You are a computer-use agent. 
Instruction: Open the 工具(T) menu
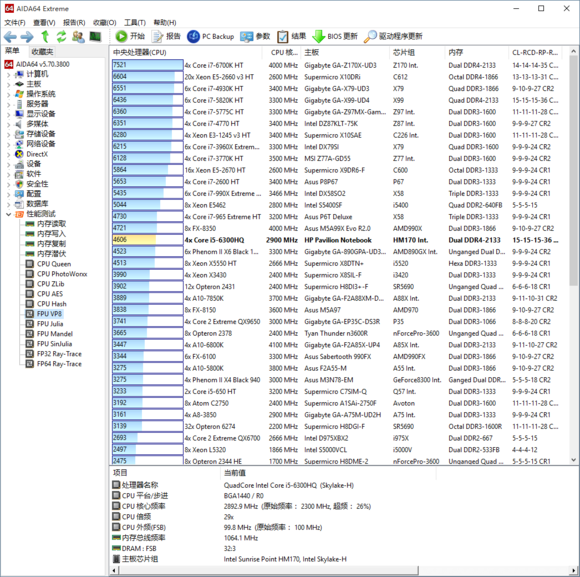tap(135, 23)
